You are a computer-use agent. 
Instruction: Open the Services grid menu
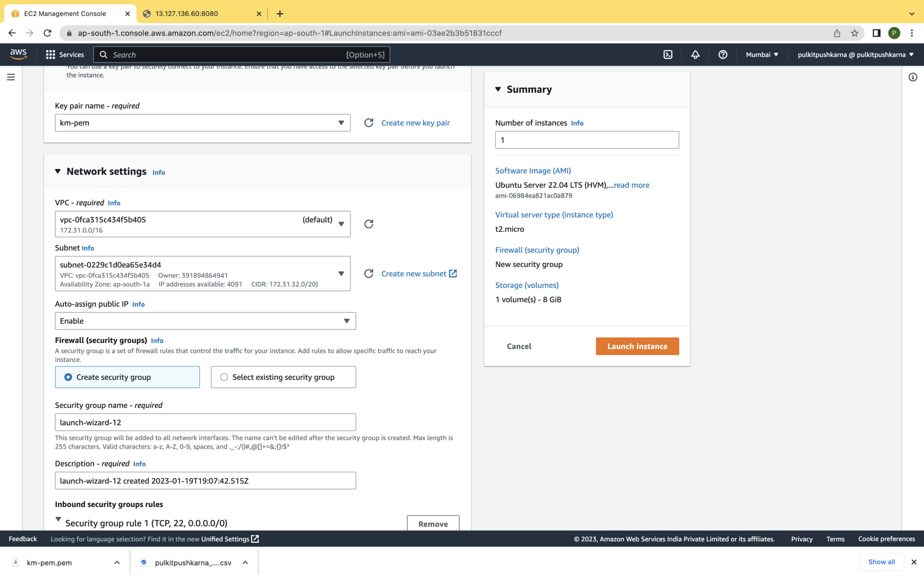(x=65, y=54)
